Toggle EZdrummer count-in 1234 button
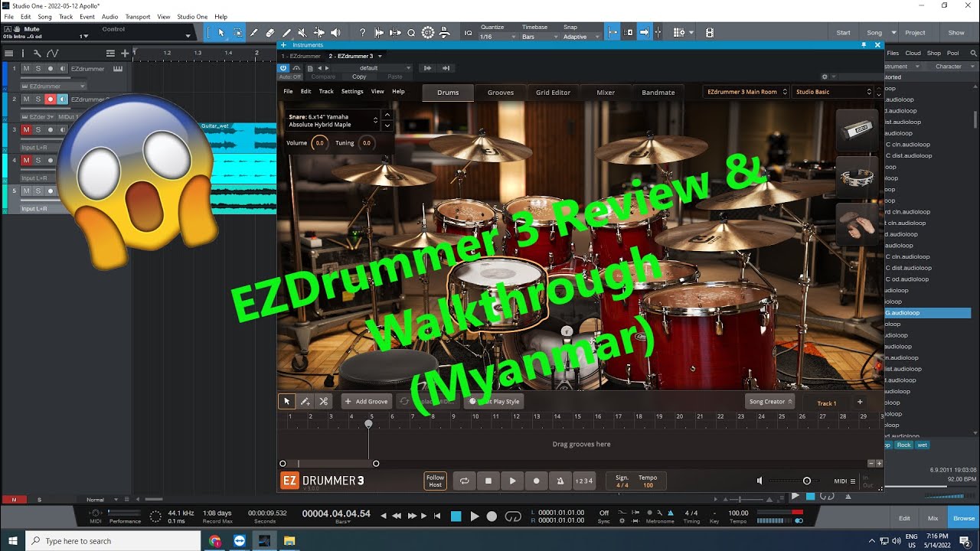Screen dimensions: 980x551 [583, 481]
